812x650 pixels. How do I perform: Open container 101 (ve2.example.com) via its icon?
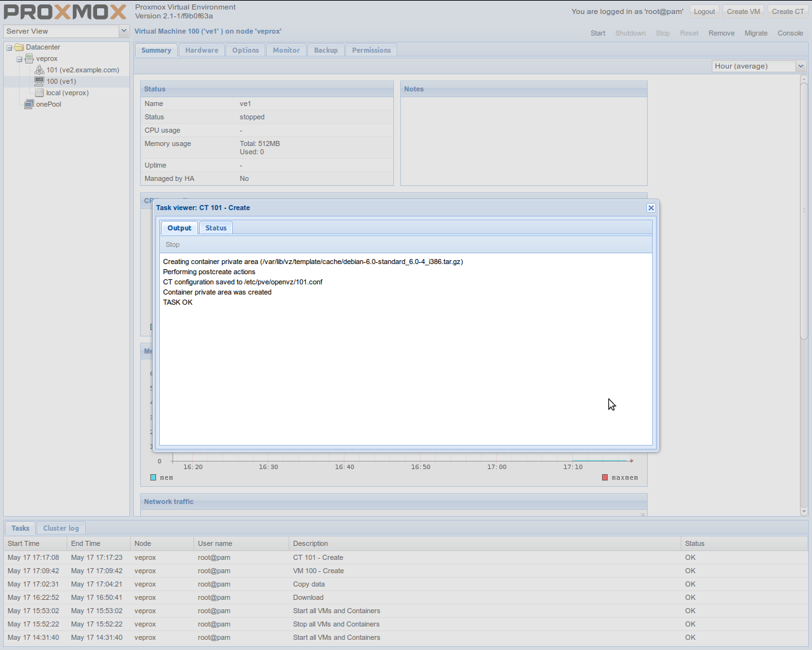pyautogui.click(x=39, y=70)
